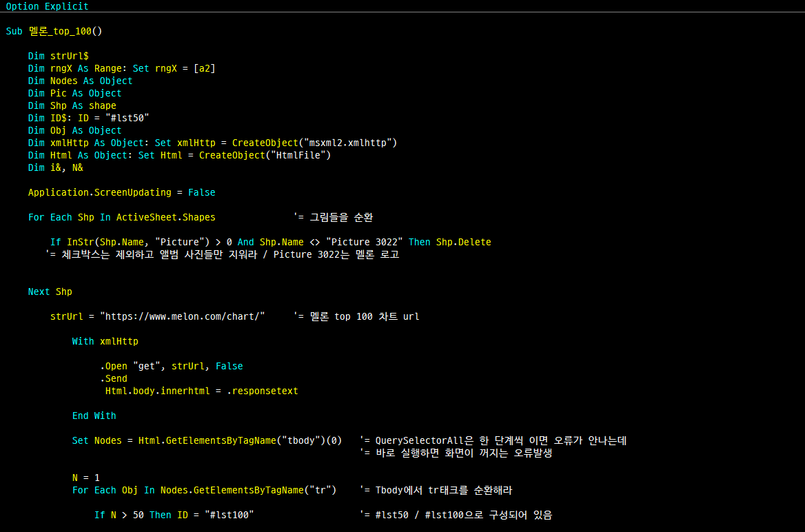Click the comment '그림들을 순환'
805x532 pixels.
tap(334, 217)
